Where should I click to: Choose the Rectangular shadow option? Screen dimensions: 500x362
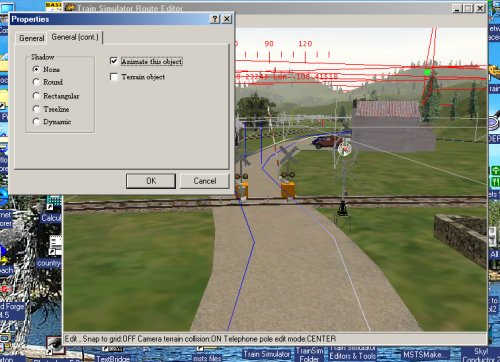click(x=36, y=96)
